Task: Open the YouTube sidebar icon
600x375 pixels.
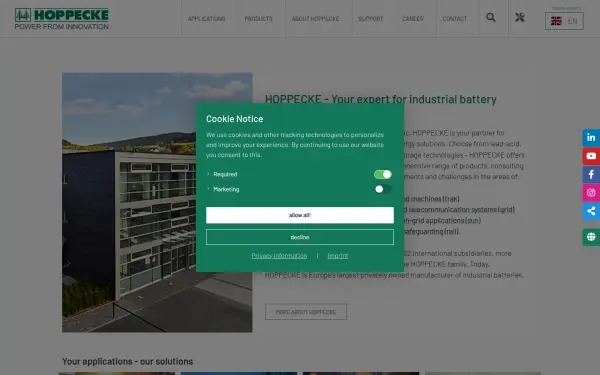Action: (591, 156)
